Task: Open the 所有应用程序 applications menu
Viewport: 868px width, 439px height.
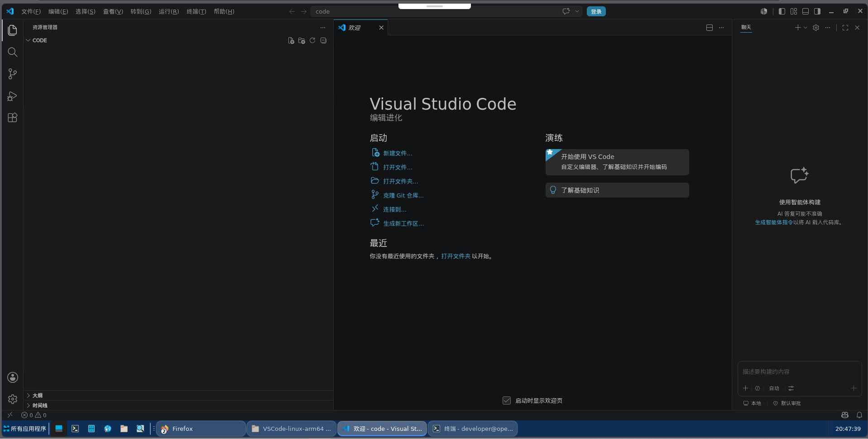Action: (x=25, y=429)
